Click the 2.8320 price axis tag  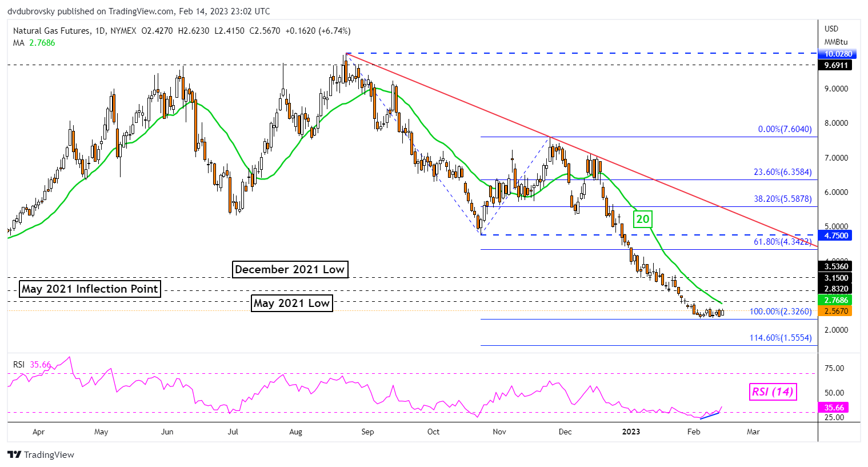[x=835, y=289]
